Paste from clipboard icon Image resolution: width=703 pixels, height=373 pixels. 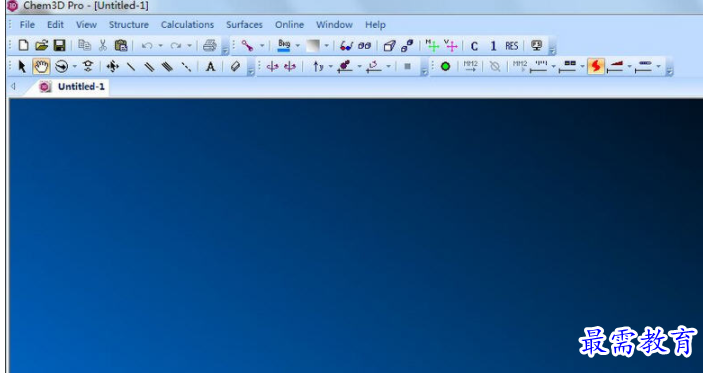[121, 45]
